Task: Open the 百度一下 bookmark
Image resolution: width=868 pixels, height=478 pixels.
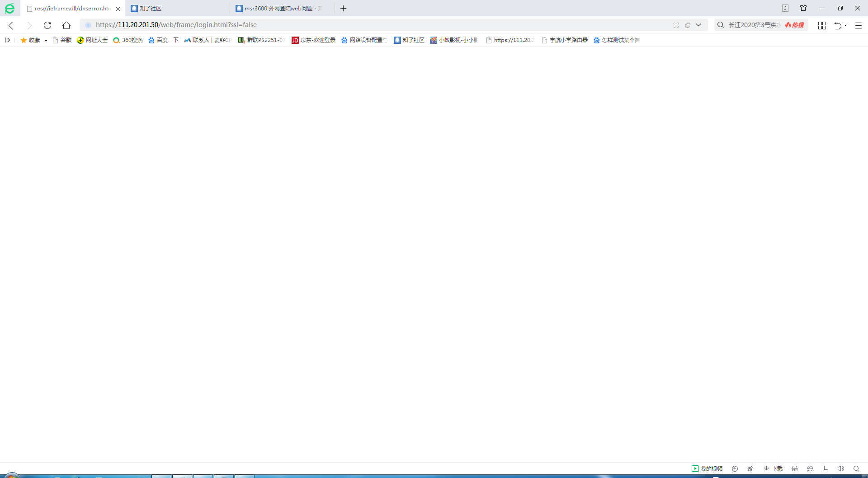Action: coord(163,40)
